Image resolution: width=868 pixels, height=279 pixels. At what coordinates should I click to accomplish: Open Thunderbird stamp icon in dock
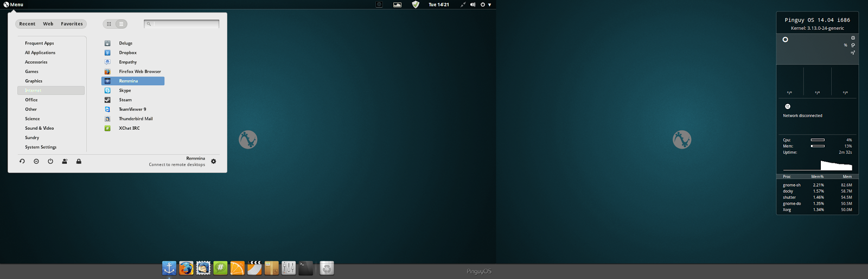[x=203, y=268]
